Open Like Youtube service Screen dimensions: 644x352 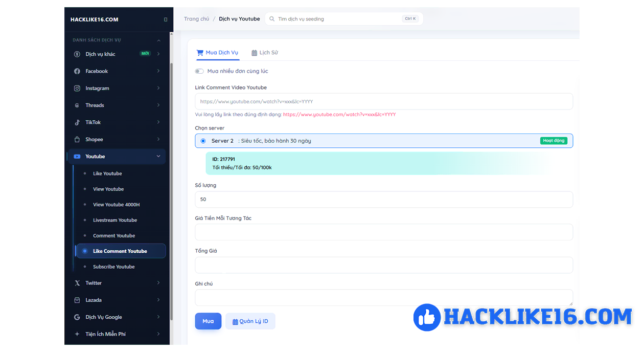[x=107, y=173]
